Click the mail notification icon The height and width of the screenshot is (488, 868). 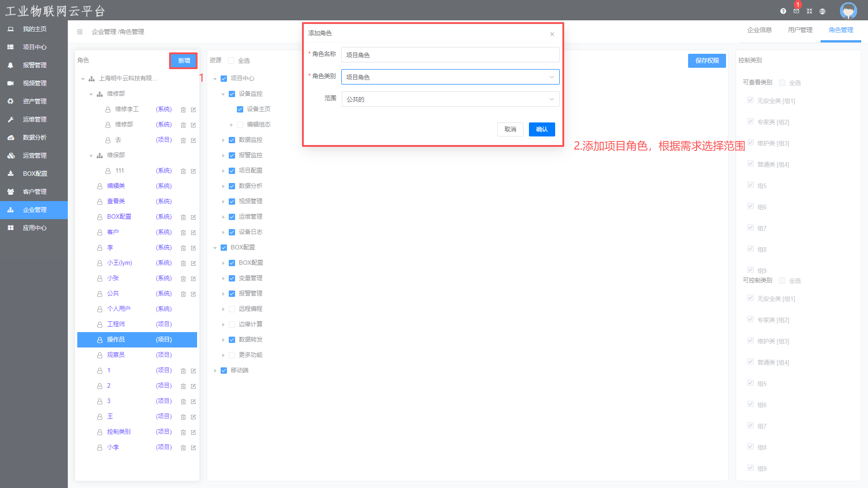[x=796, y=11]
